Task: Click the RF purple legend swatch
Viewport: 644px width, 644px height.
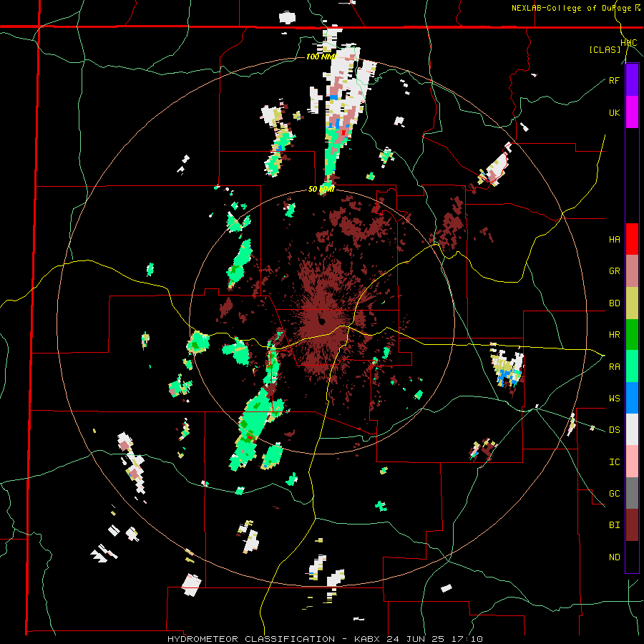Action: 632,80
